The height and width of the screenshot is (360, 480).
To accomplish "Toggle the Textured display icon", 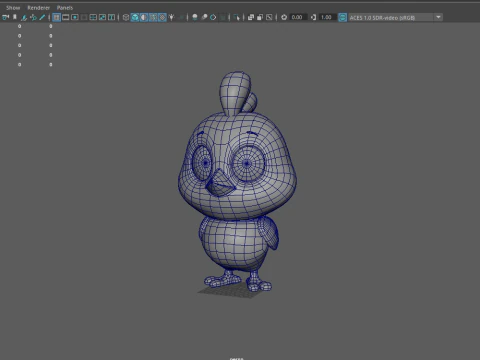I will 162,17.
